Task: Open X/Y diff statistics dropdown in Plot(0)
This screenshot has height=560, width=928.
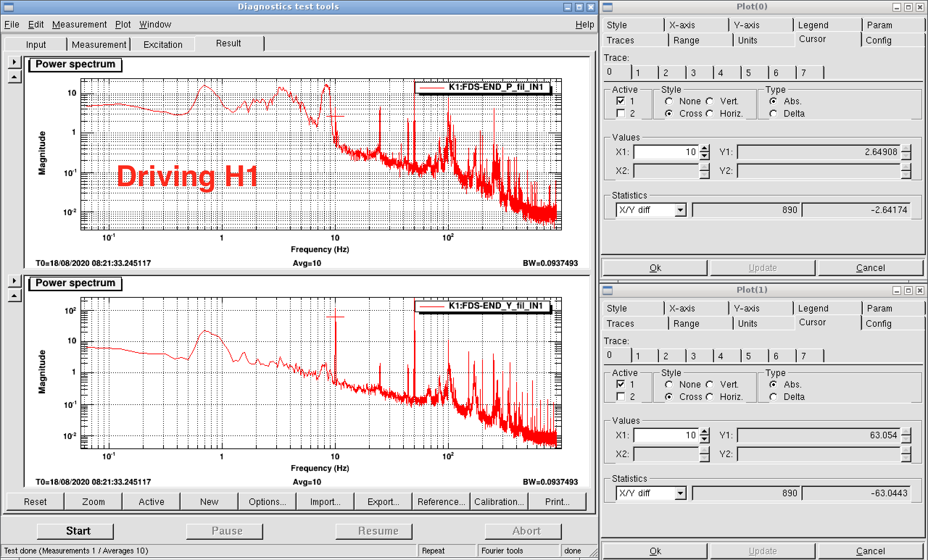Action: point(680,210)
